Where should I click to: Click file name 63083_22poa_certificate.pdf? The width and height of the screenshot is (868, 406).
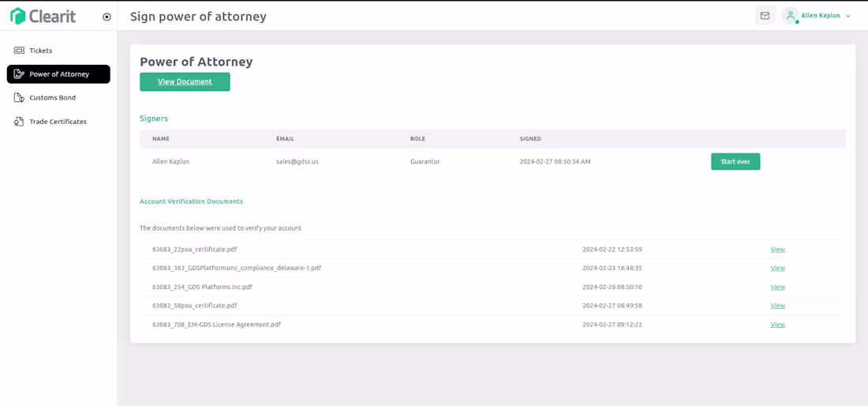tap(195, 250)
